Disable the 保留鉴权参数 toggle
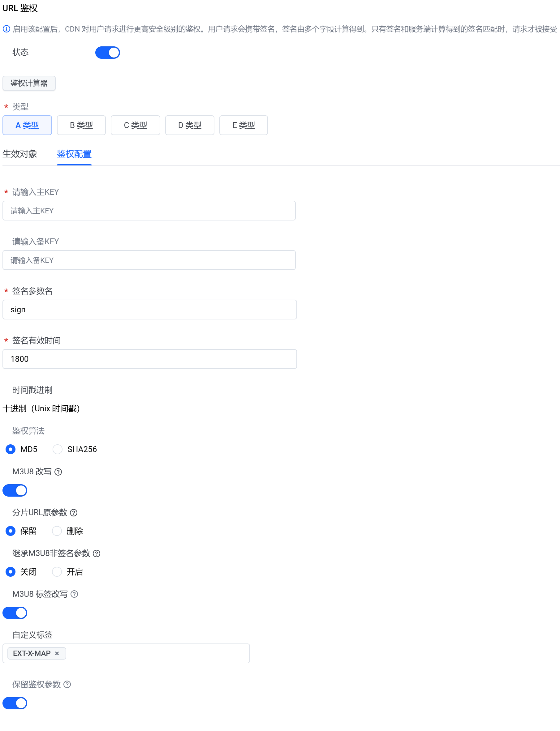 point(15,703)
